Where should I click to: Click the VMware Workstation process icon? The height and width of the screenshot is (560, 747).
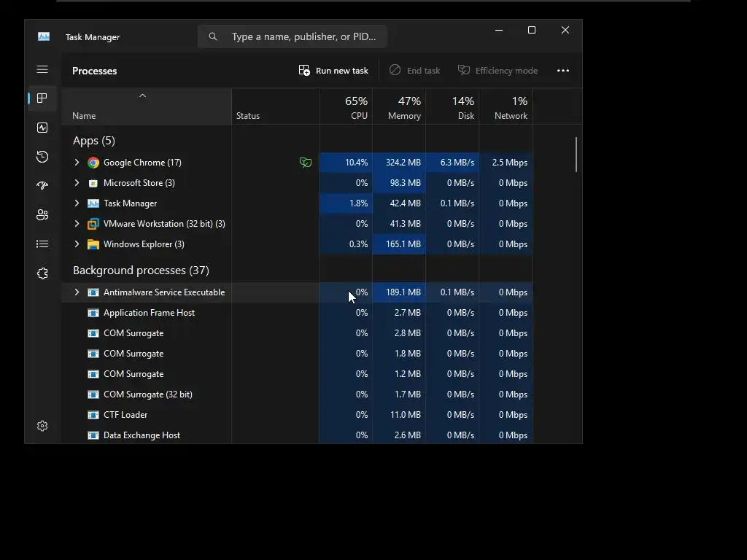point(93,224)
